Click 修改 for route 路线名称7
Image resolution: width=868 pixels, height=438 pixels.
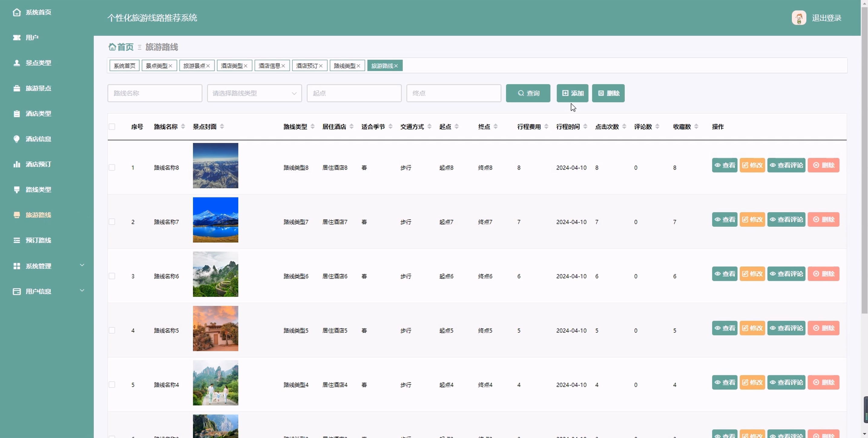pyautogui.click(x=752, y=220)
